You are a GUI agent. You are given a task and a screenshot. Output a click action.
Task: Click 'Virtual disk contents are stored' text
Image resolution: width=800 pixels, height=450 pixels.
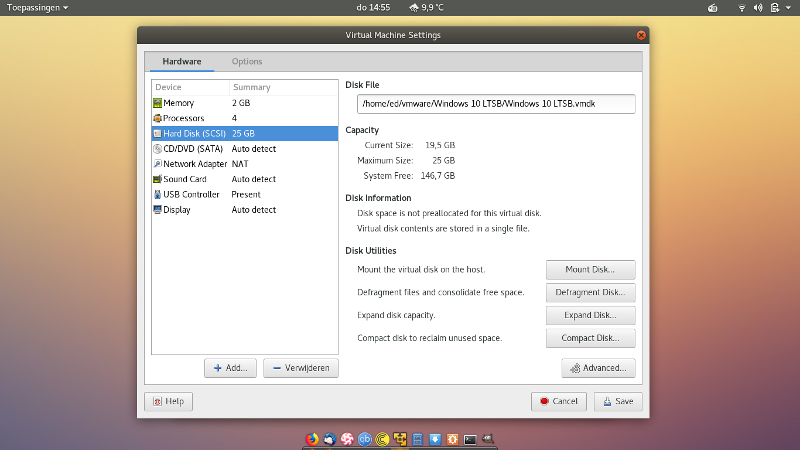point(443,229)
